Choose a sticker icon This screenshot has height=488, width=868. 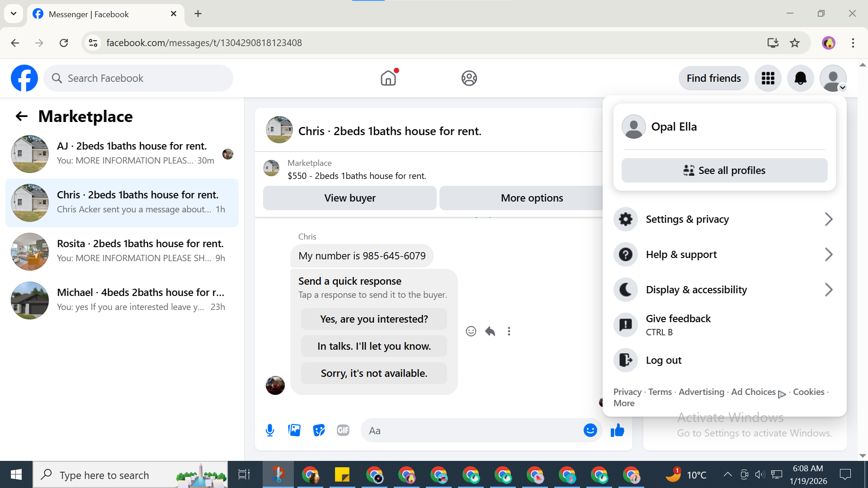click(x=319, y=431)
